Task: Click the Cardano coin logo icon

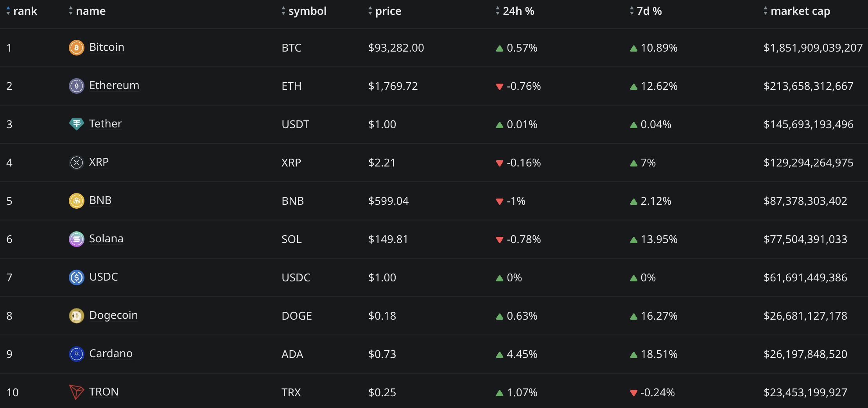Action: click(77, 354)
